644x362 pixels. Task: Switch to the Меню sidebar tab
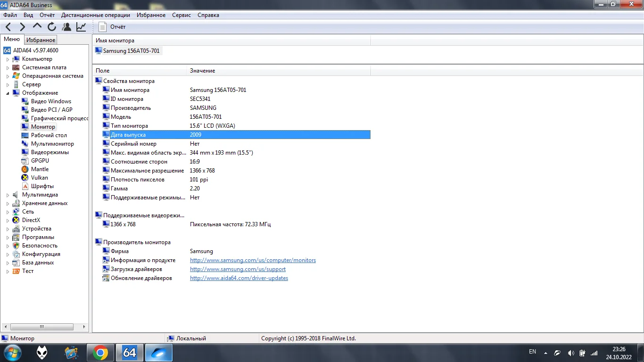point(12,40)
